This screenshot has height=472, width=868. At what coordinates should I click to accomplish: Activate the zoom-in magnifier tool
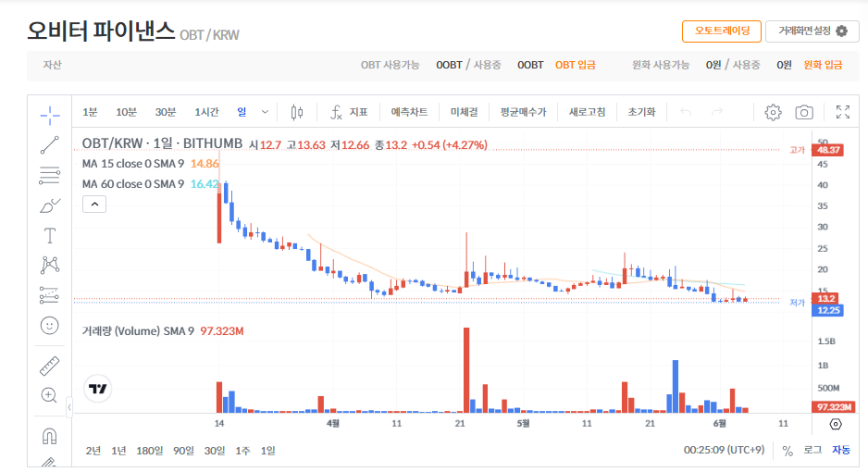point(50,395)
